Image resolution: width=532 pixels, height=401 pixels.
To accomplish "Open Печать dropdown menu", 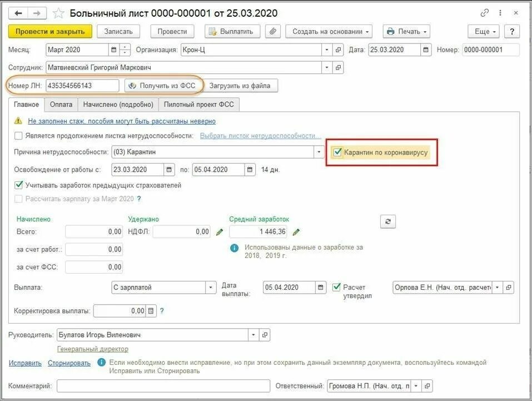I will coord(406,32).
